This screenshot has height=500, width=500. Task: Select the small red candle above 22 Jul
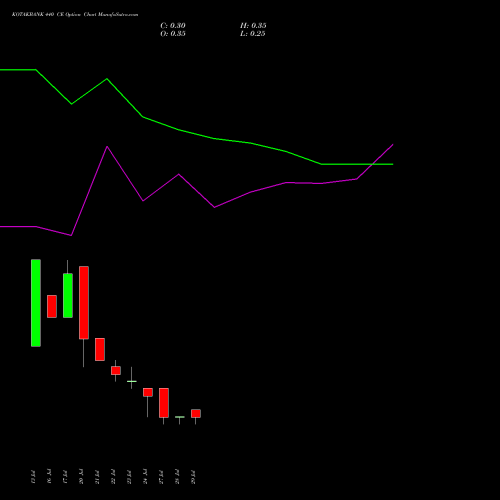coord(116,371)
